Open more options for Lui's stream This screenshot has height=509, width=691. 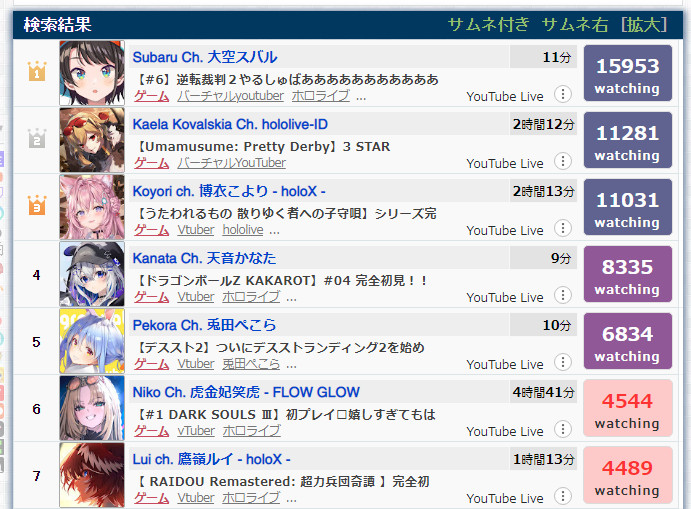click(x=563, y=496)
